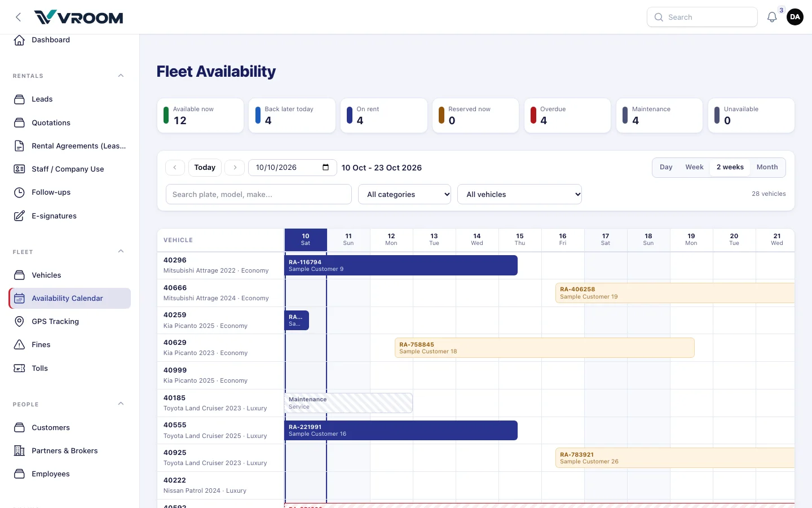Switch to Week view
Viewport: 812px width, 508px height.
[x=694, y=167]
